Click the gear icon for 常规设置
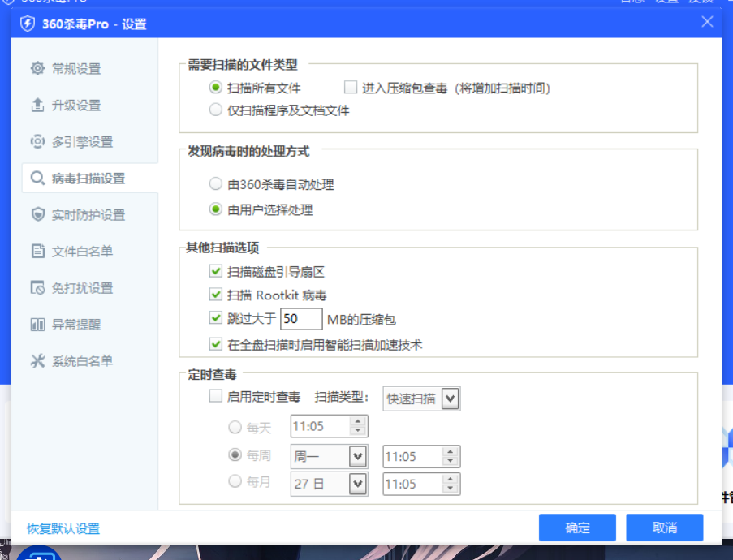Screen dimensions: 733x560 coord(37,69)
